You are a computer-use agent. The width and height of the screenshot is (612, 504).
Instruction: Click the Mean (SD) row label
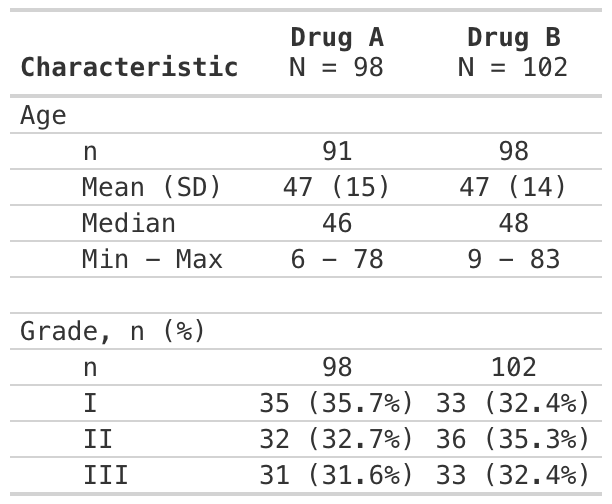point(151,187)
